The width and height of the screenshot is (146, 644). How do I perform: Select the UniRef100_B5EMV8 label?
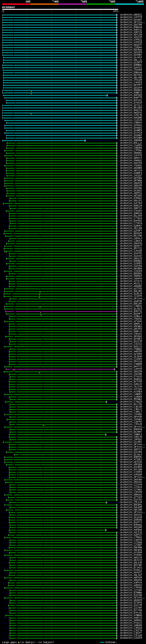[131, 429]
